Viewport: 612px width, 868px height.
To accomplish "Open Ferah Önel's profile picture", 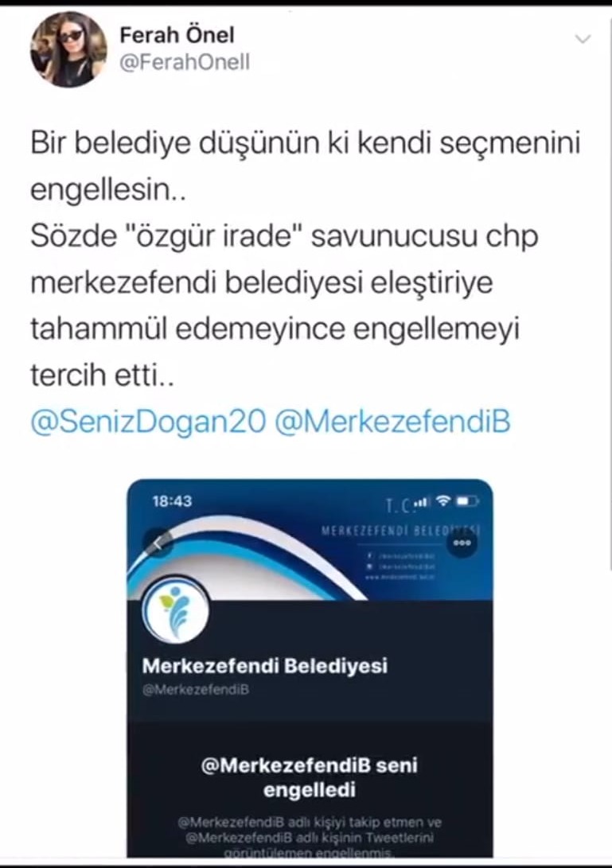I will pos(68,49).
